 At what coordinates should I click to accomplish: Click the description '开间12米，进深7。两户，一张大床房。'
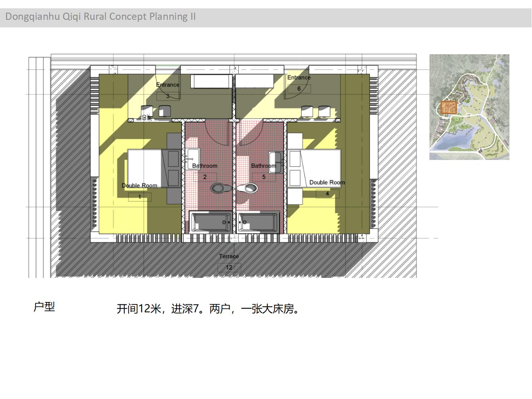[209, 309]
